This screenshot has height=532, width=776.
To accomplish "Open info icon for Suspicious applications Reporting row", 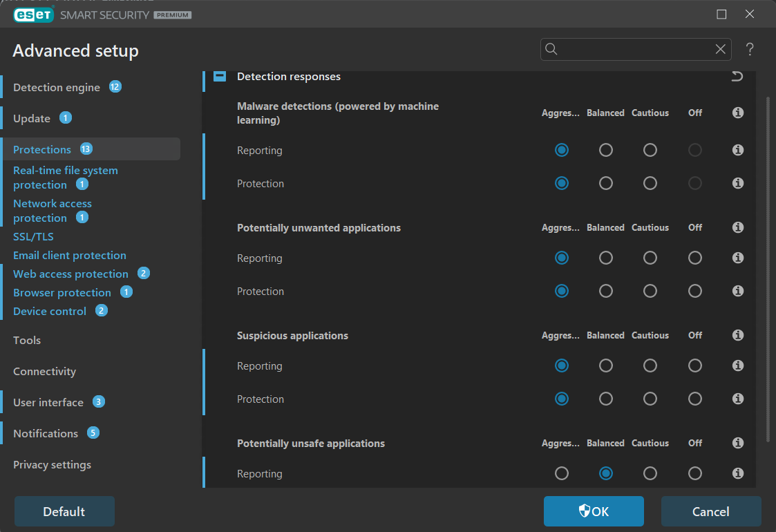I will 738,365.
